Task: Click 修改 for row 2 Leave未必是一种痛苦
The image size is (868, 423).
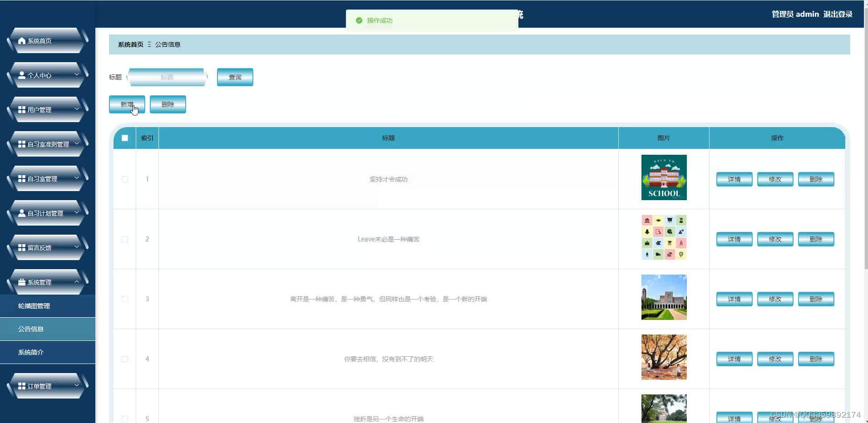Action: tap(775, 239)
